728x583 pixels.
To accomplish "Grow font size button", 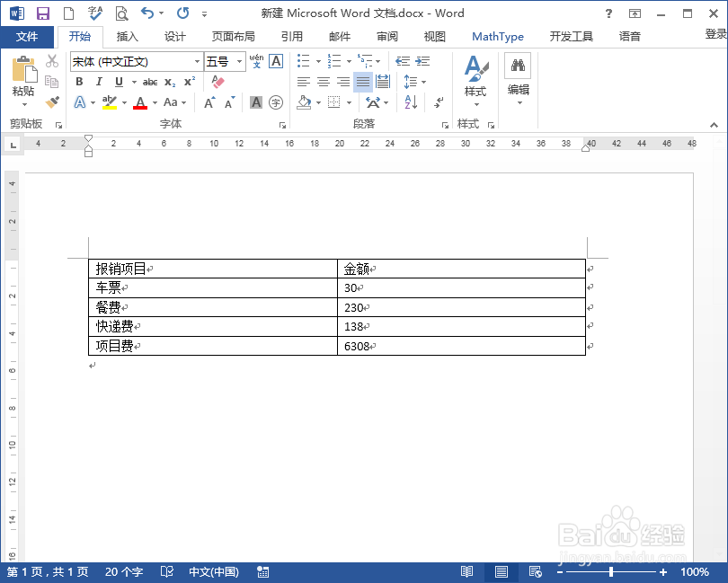I will (x=209, y=102).
